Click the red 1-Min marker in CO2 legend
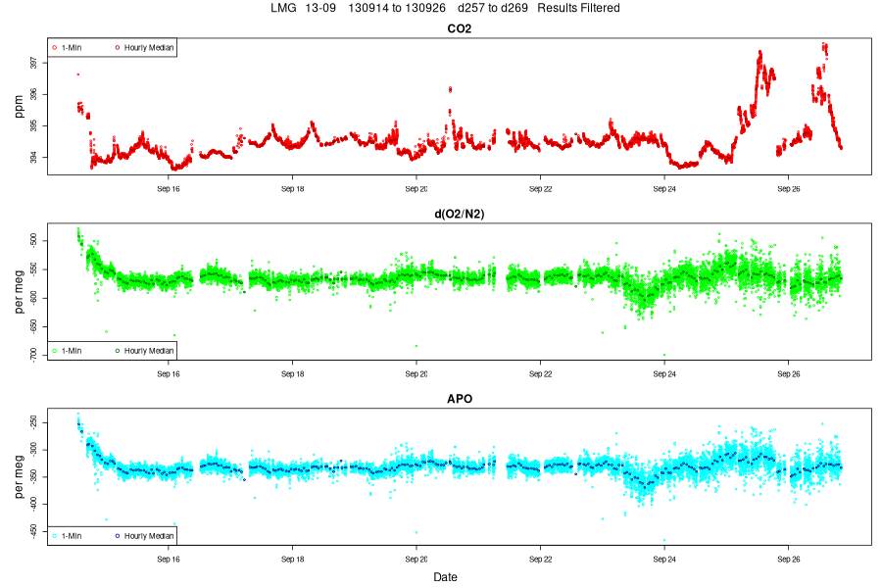Image resolution: width=882 pixels, height=588 pixels. click(55, 48)
